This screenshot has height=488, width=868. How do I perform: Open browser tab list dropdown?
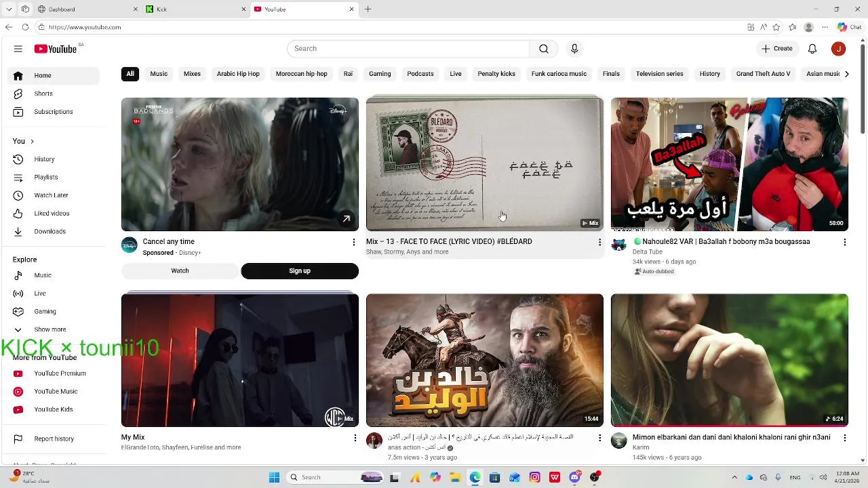point(9,9)
